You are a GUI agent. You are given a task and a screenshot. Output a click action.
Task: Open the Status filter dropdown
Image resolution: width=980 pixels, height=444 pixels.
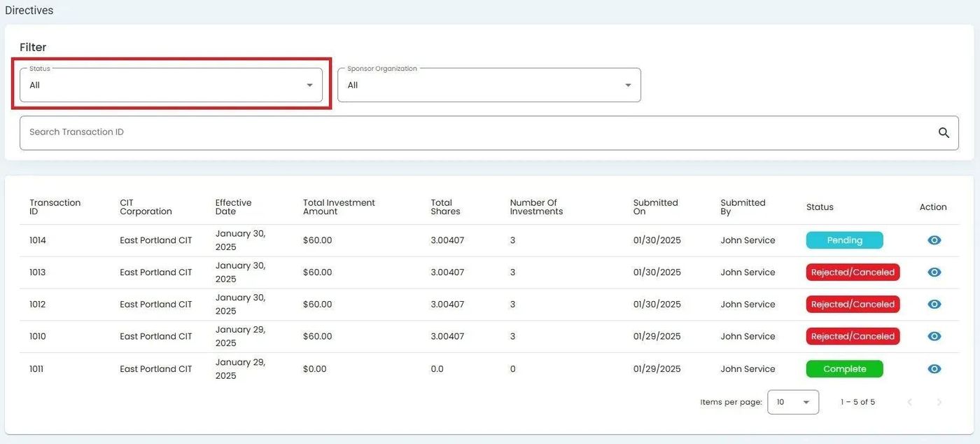pos(171,85)
